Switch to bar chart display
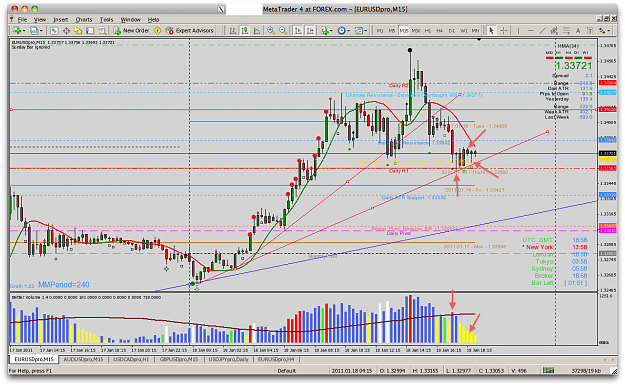Viewport: 625px width, 386px height. [233, 30]
